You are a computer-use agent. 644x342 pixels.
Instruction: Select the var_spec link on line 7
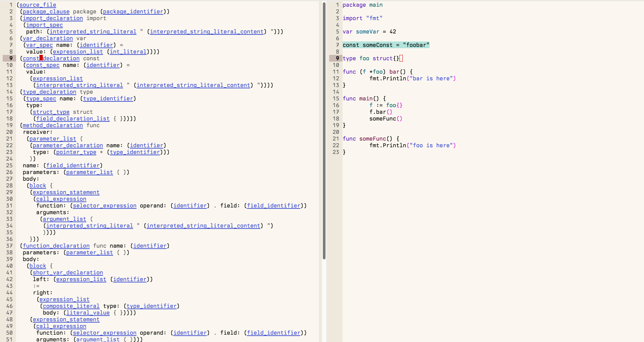point(39,45)
